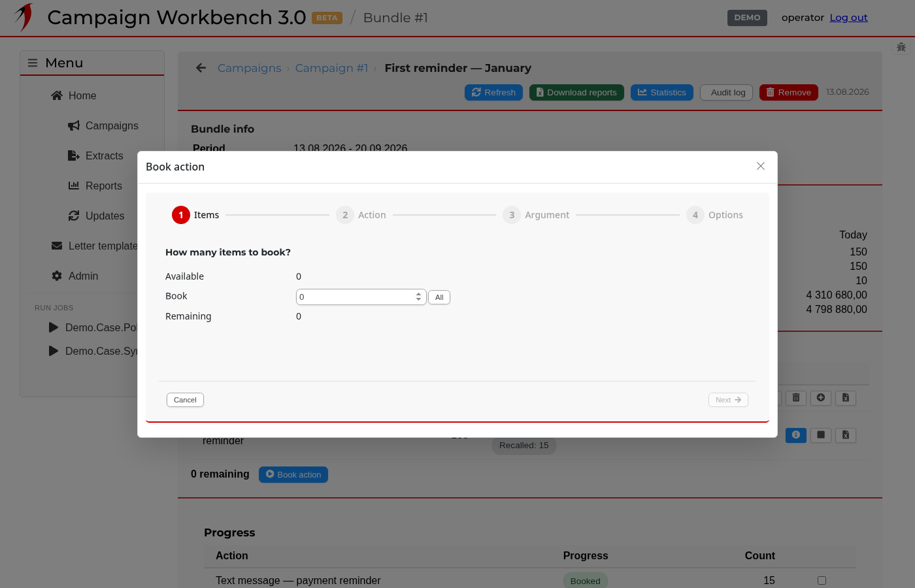Click the circular plus icon button
This screenshot has width=915, height=588.
(x=821, y=398)
